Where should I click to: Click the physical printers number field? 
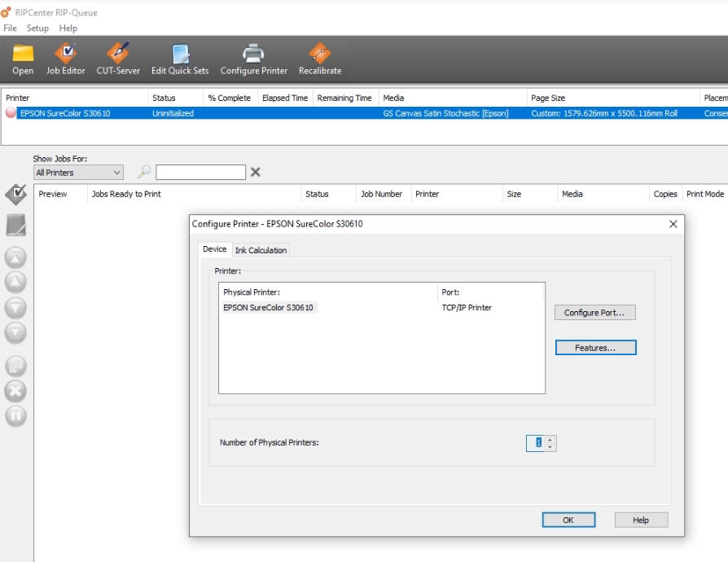click(x=535, y=443)
